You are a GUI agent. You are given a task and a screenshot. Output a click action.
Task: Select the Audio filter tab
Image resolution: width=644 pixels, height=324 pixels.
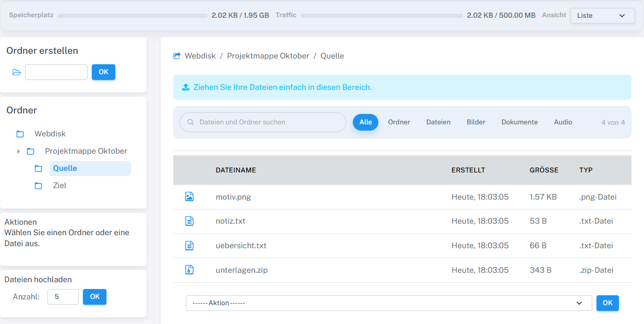(x=563, y=122)
